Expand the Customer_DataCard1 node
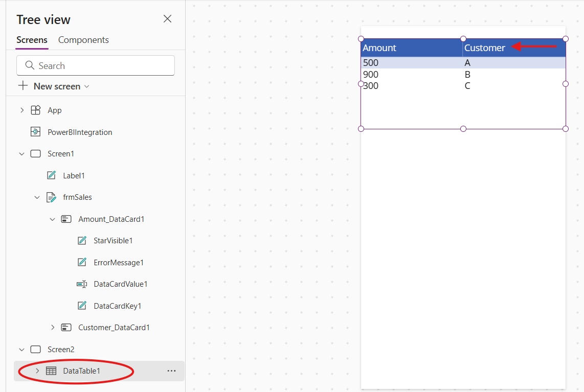 point(53,328)
